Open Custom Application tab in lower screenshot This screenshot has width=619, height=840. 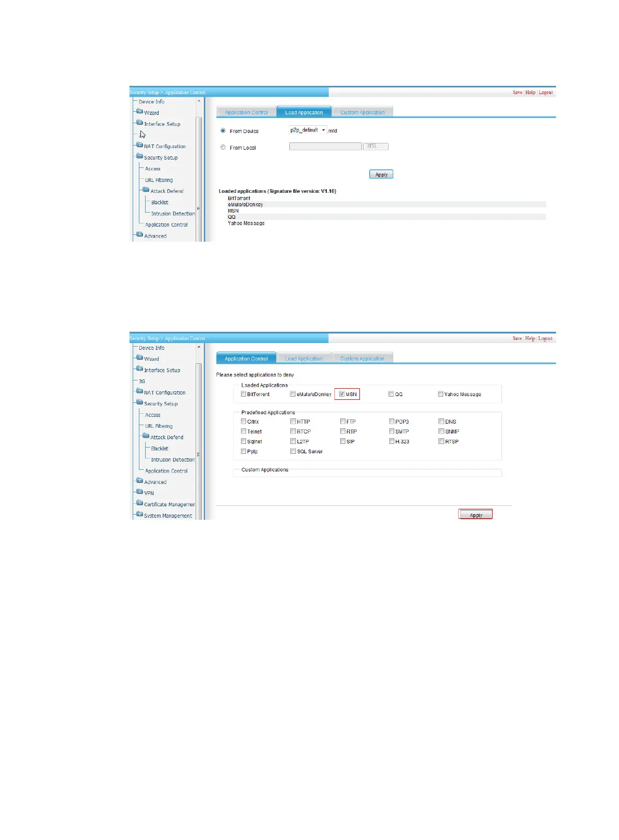coord(363,359)
